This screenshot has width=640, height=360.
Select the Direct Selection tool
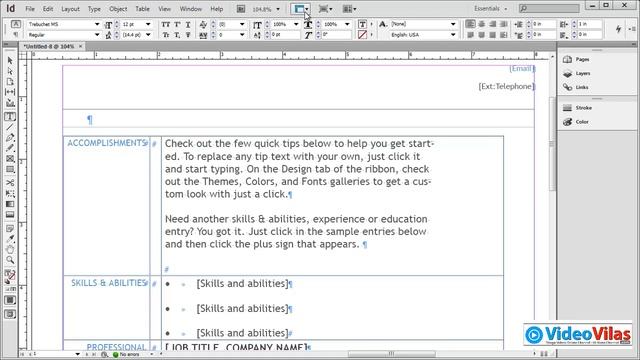click(10, 71)
